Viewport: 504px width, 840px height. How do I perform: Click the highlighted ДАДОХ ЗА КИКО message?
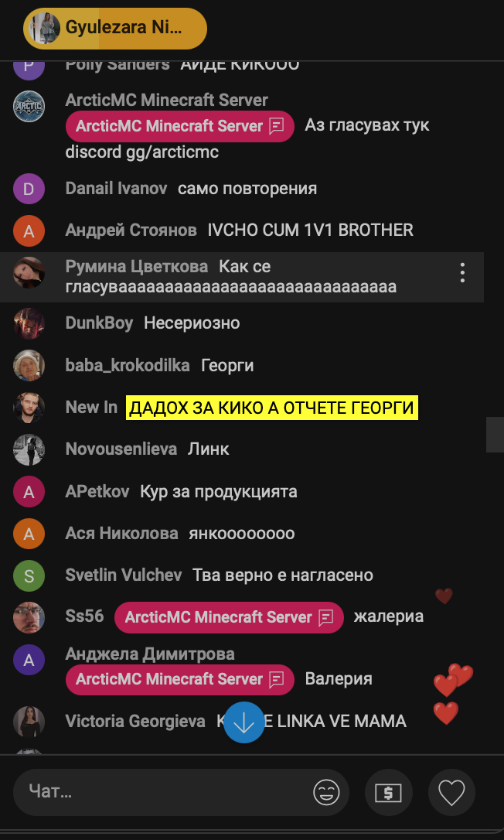(x=272, y=408)
